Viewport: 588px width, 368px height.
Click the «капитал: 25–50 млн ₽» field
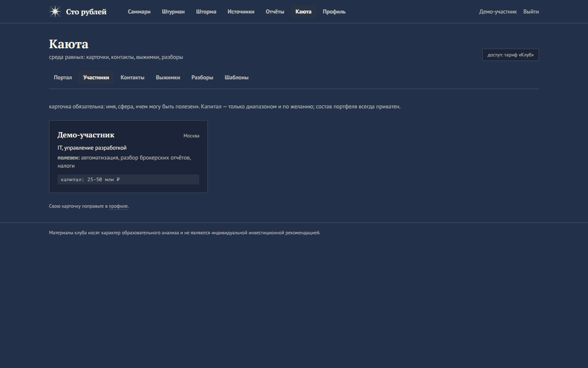click(x=128, y=180)
